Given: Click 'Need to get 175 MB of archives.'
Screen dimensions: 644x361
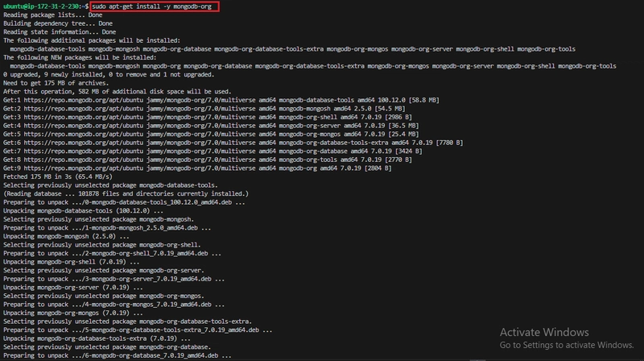Looking at the screenshot, I should coord(56,83).
